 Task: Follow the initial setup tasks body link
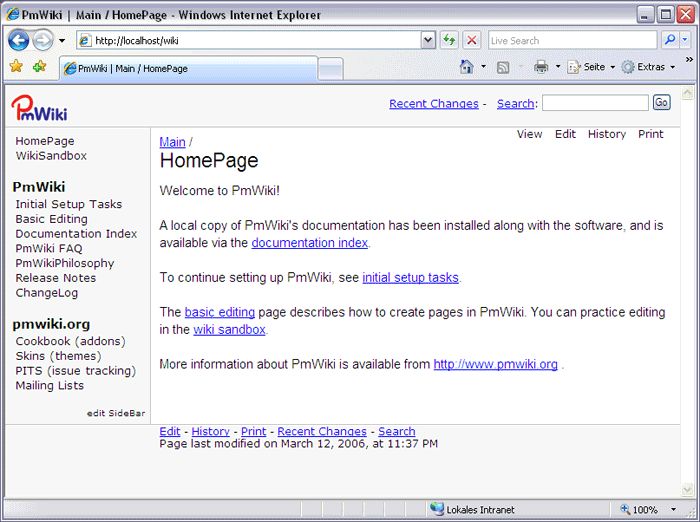click(x=411, y=278)
